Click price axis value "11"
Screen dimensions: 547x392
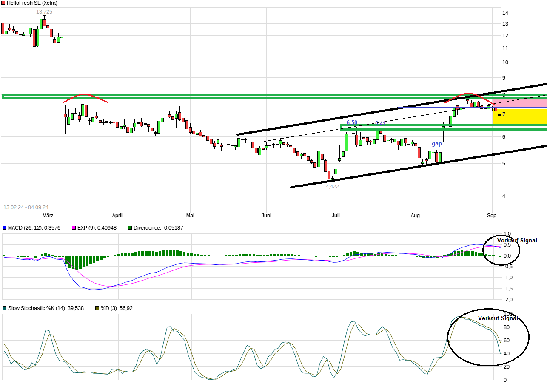tap(506, 48)
